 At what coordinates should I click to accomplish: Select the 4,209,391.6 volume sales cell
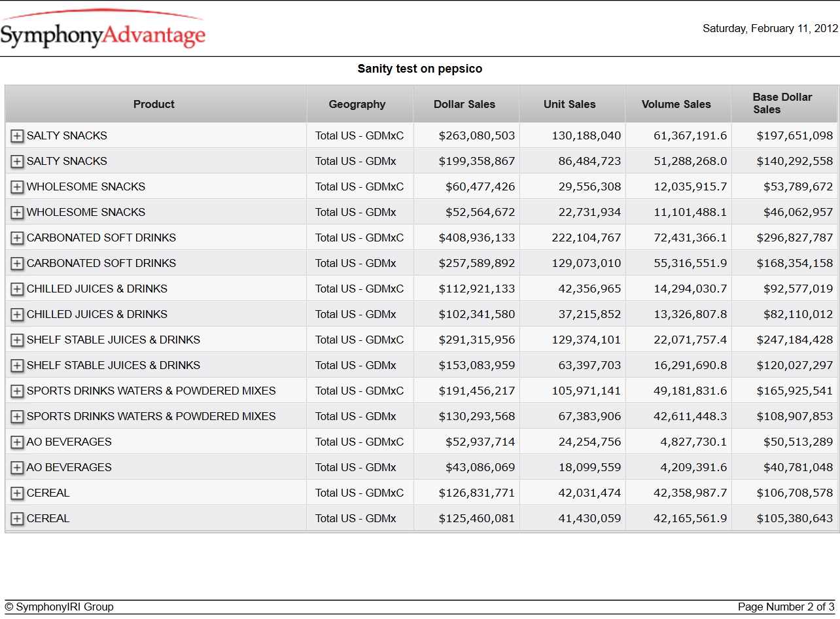click(x=678, y=467)
